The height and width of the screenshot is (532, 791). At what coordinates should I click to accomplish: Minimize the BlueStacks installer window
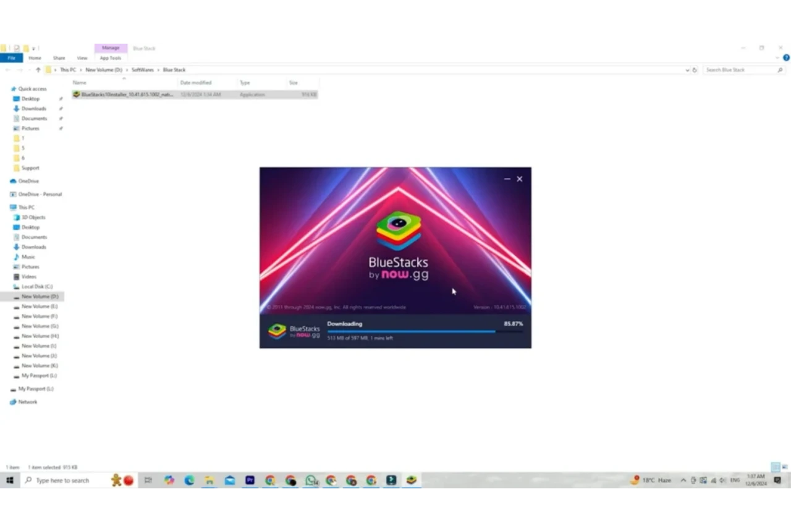(507, 179)
